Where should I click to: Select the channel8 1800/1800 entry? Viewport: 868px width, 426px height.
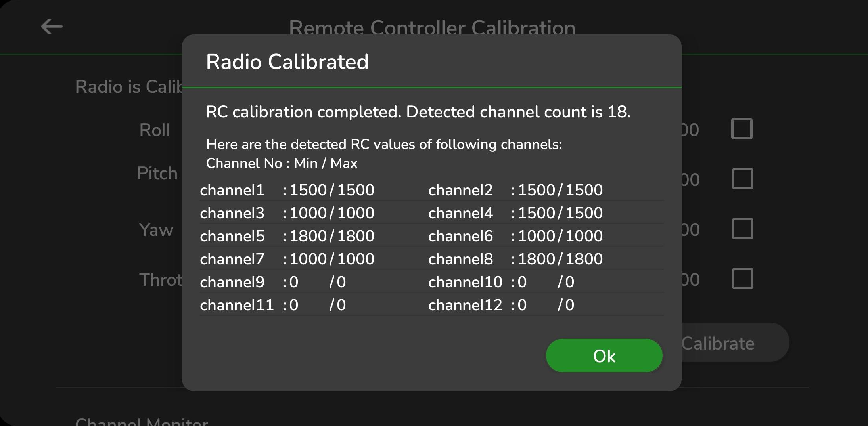tap(515, 259)
